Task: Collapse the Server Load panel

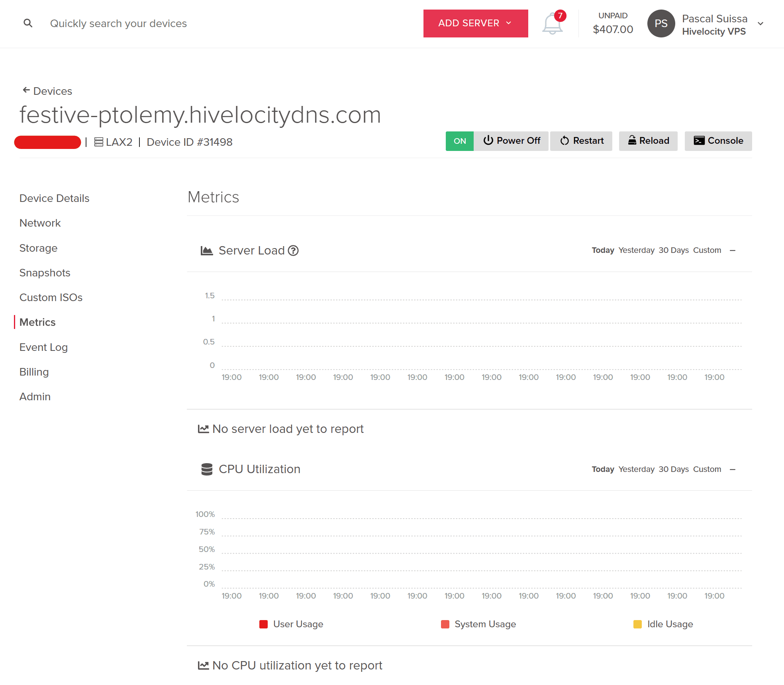Action: click(x=733, y=251)
